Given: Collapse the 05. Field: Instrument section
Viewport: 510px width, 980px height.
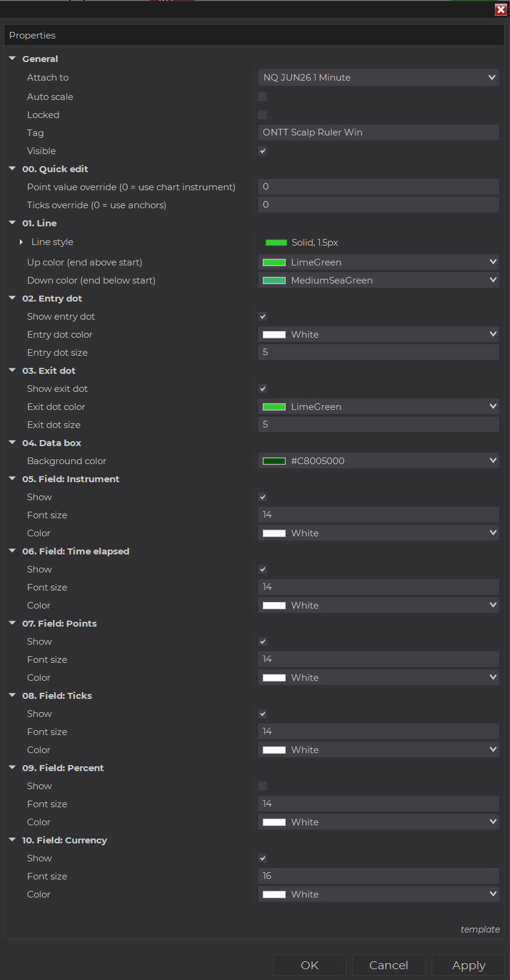Looking at the screenshot, I should 12,479.
